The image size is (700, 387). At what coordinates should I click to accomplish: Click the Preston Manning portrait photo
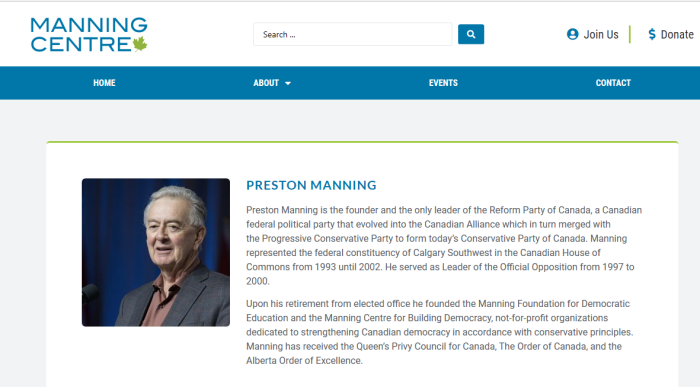156,252
